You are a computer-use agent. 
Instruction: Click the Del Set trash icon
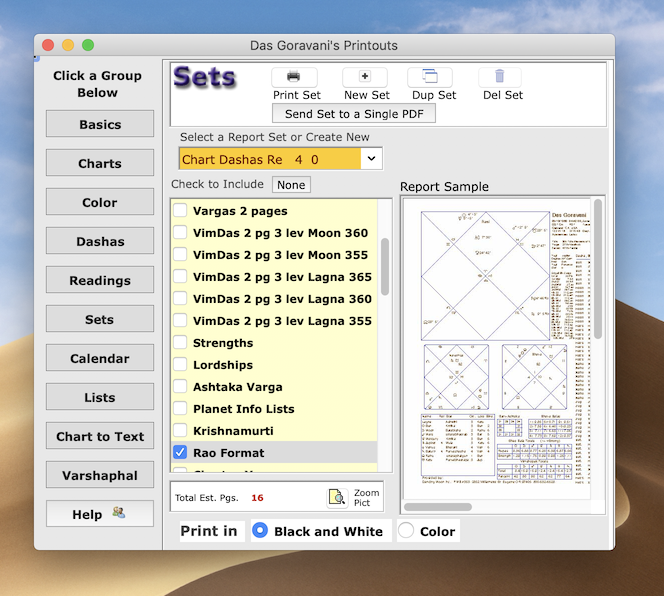point(500,77)
